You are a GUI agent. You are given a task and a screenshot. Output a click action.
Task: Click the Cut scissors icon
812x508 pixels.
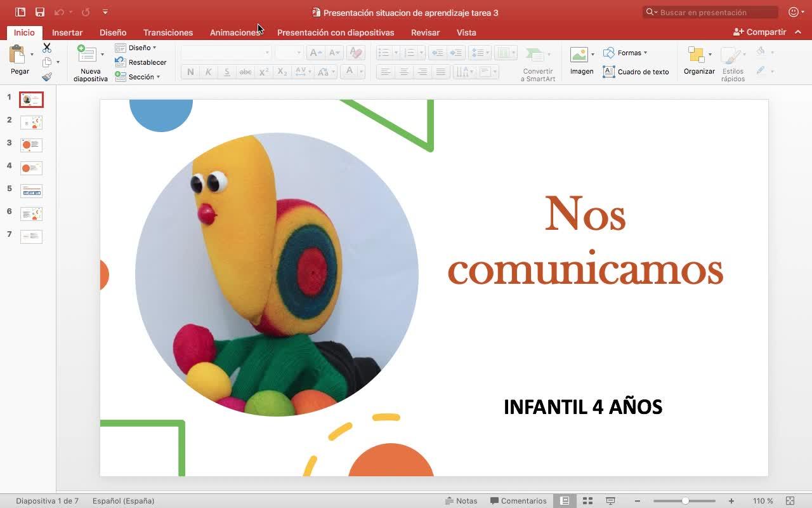pyautogui.click(x=47, y=48)
